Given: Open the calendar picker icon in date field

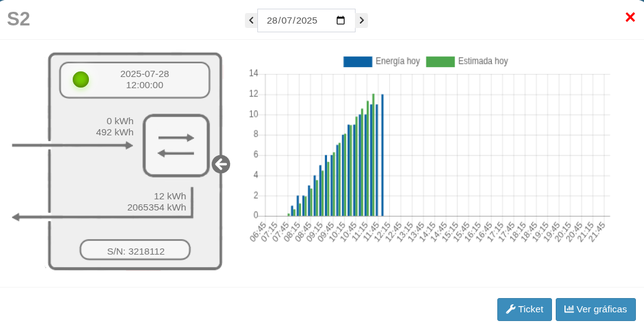Looking at the screenshot, I should pyautogui.click(x=341, y=20).
